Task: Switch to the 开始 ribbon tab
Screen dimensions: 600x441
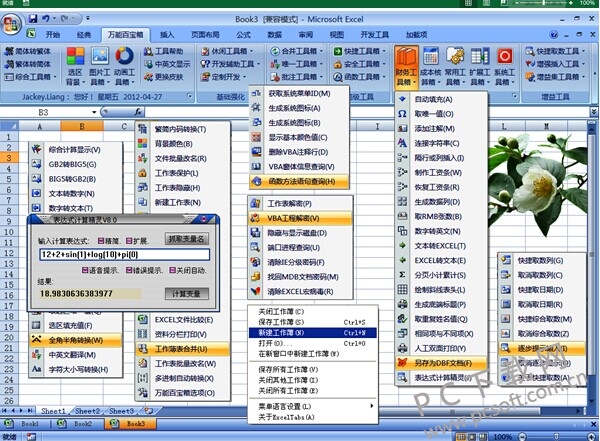Action: point(53,35)
